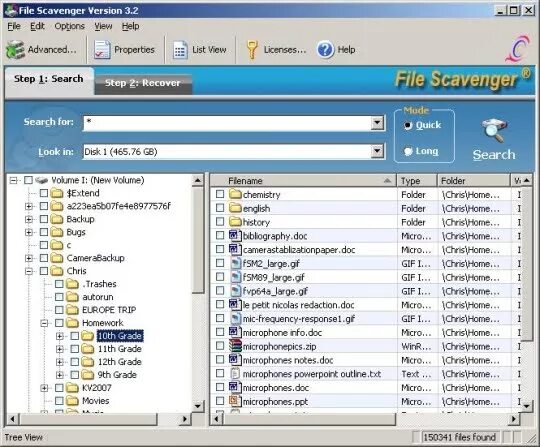Select Long search mode
Screen dimensions: 540x447
[408, 151]
